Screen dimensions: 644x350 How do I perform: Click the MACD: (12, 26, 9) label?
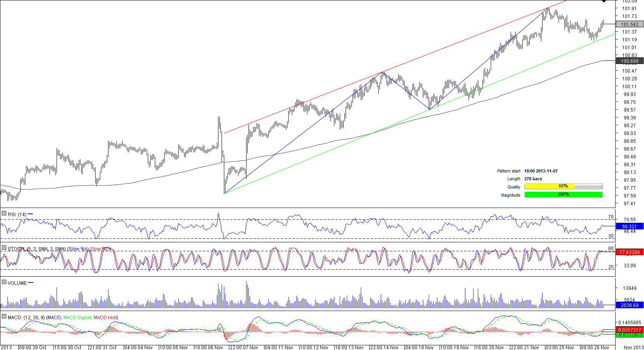[x=26, y=318]
